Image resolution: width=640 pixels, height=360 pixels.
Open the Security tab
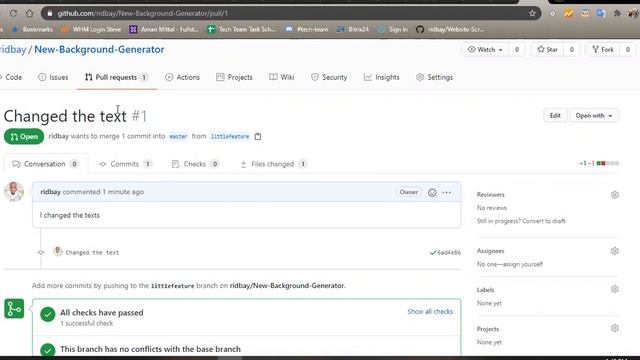pyautogui.click(x=329, y=77)
